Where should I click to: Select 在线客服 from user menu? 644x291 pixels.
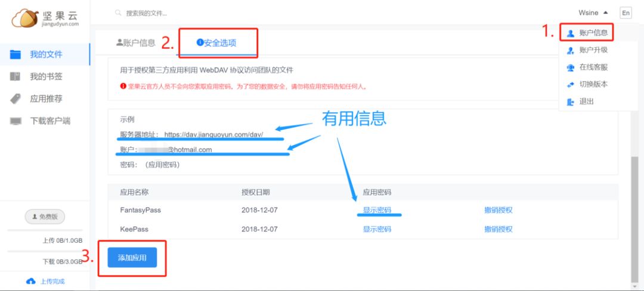pos(593,67)
